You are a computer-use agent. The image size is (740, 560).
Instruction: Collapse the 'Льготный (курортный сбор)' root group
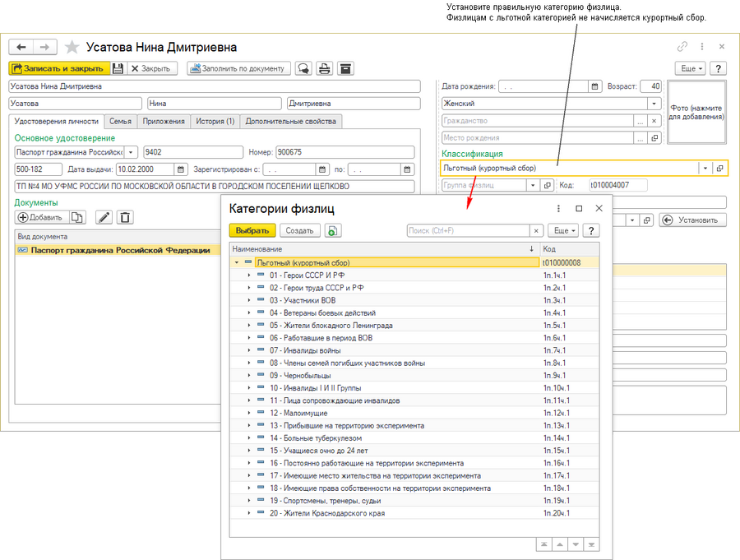point(237,262)
